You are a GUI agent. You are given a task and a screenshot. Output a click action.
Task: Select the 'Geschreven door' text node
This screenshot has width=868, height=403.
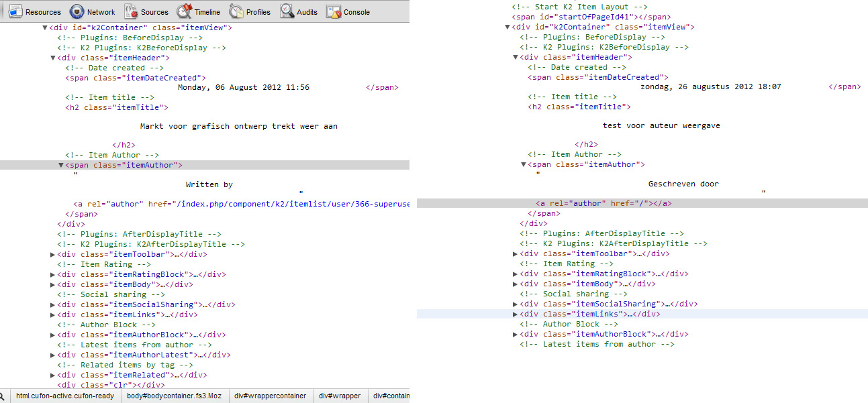coord(684,184)
